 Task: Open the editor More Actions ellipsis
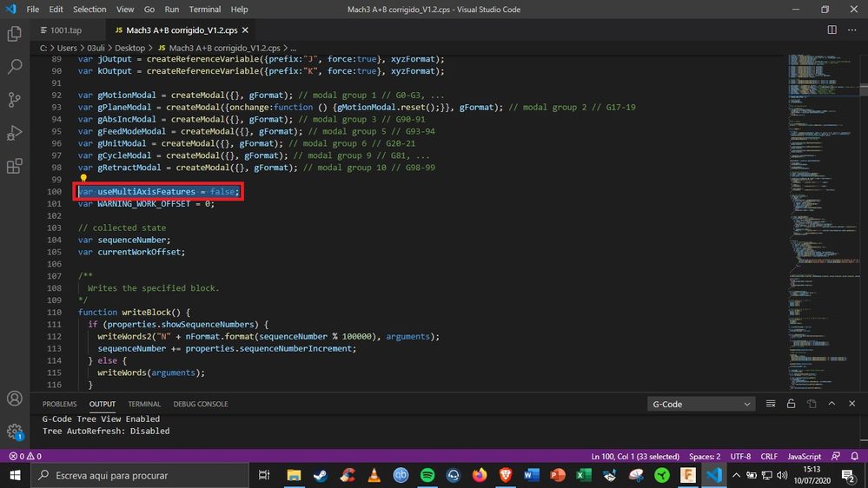coord(852,30)
